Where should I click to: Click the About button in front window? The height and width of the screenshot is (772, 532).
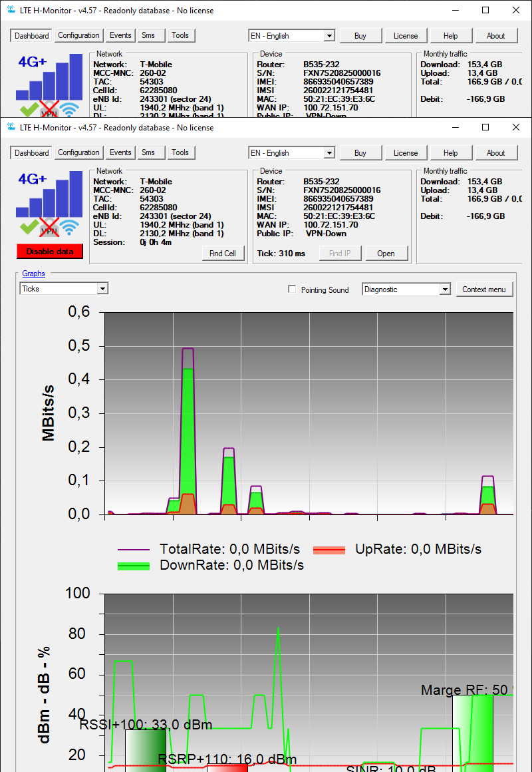(496, 153)
